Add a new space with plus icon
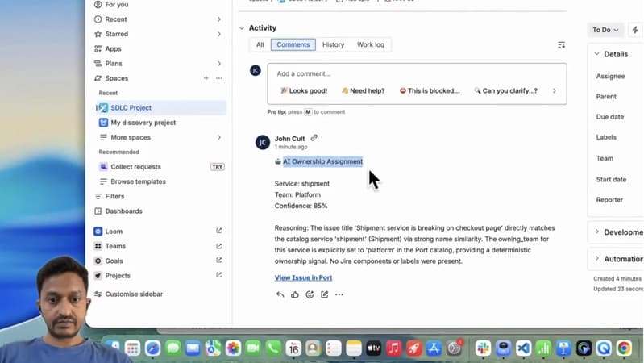 pos(206,78)
